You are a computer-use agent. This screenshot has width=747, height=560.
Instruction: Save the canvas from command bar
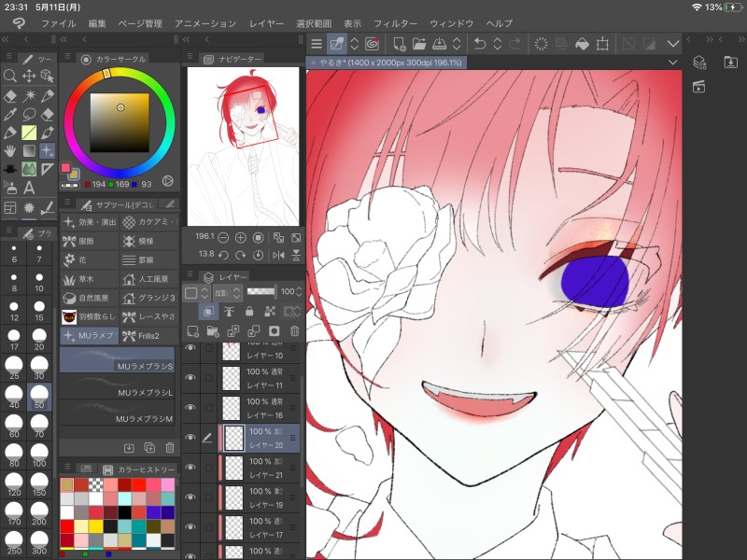point(439,44)
